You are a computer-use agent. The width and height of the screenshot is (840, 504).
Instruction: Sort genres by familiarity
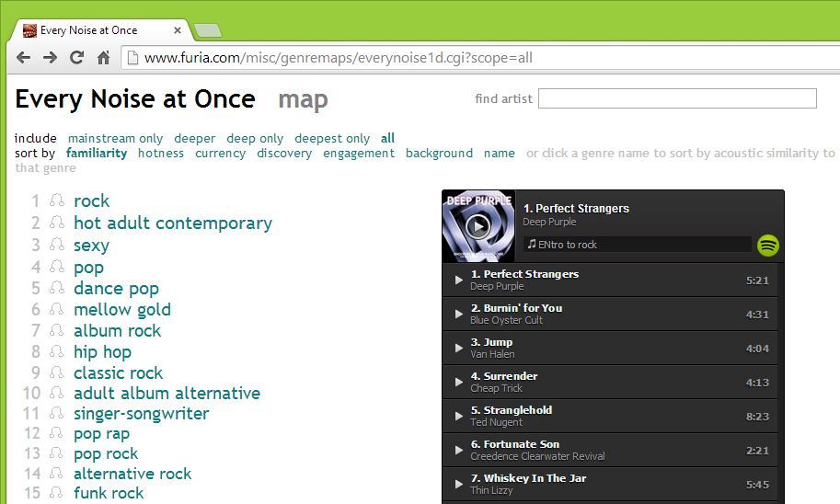pyautogui.click(x=97, y=154)
